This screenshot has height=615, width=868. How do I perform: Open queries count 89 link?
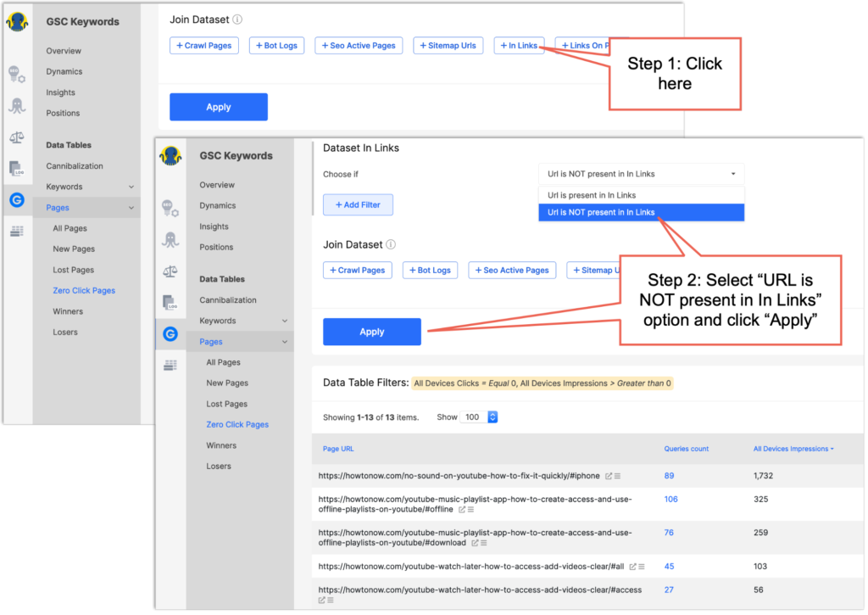coord(670,476)
